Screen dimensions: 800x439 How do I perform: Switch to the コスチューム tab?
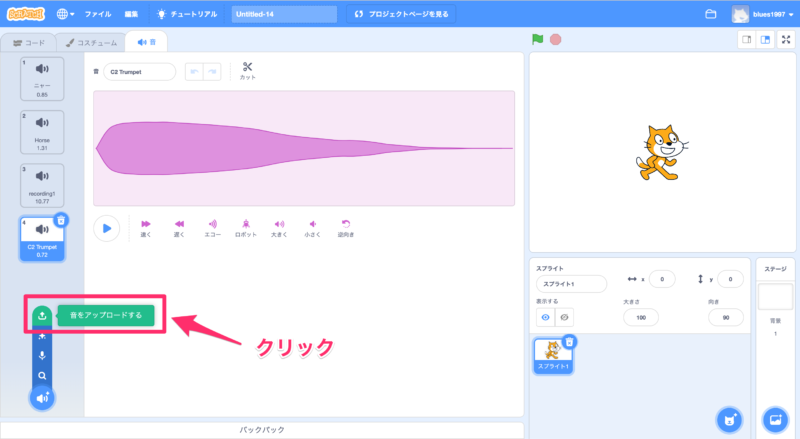tap(92, 43)
